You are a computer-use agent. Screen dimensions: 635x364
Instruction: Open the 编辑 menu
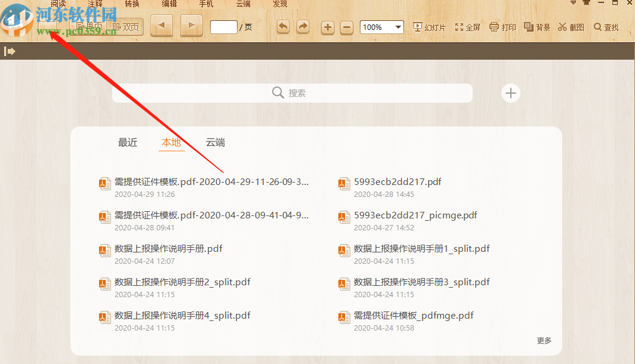169,4
